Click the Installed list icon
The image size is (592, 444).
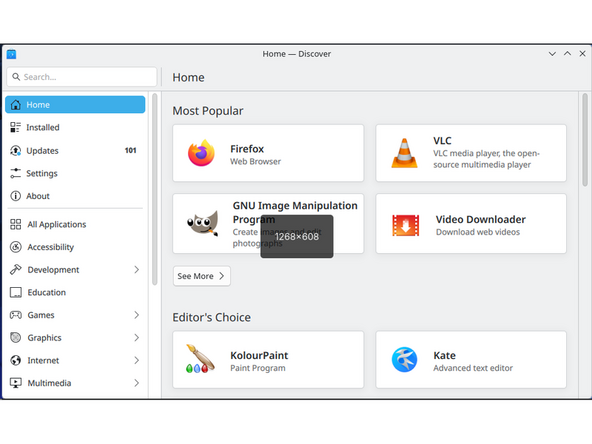click(x=15, y=127)
